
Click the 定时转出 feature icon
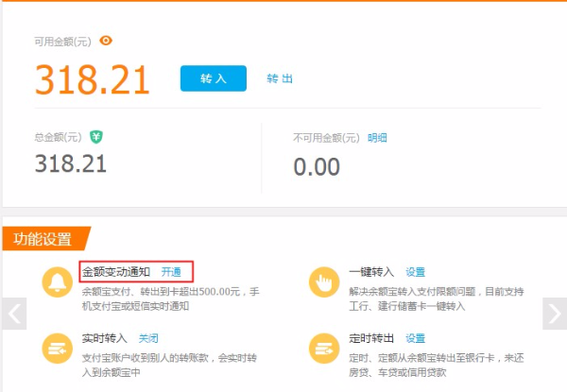(325, 349)
